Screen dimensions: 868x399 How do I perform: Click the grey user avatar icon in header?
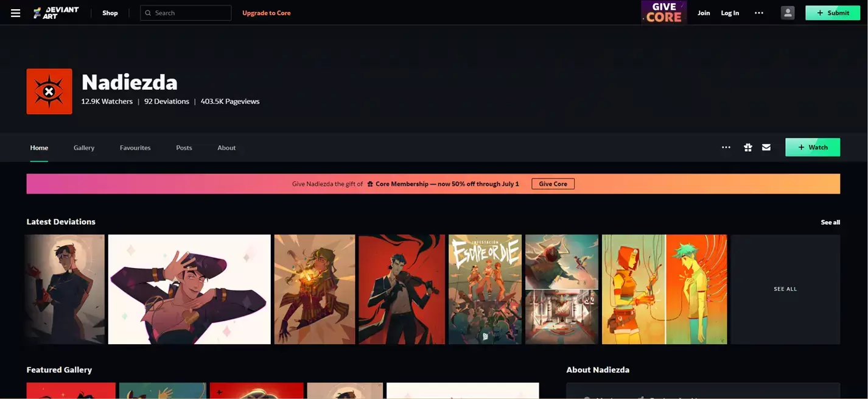coord(788,13)
